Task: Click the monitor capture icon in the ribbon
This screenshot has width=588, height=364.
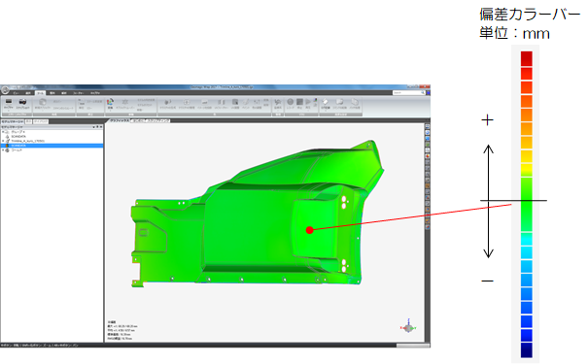Action: coord(8,102)
